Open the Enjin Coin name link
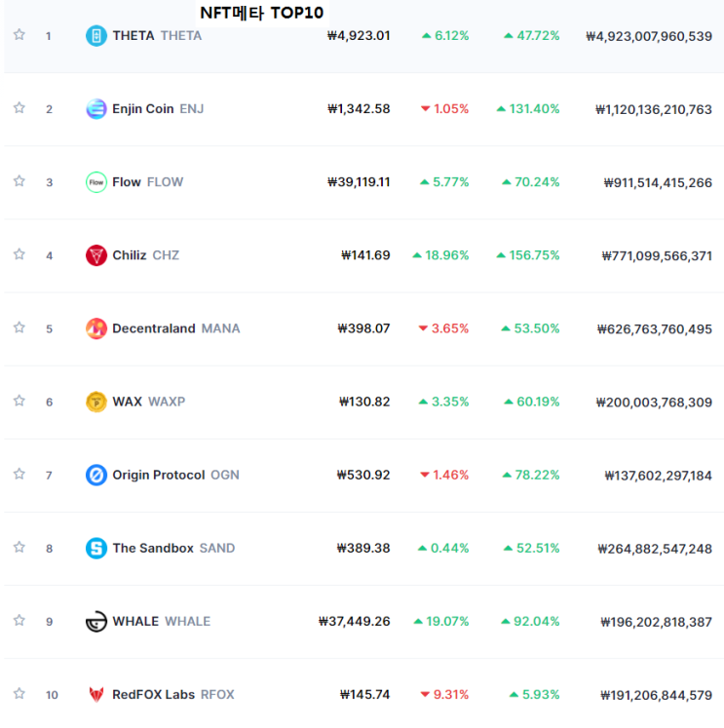The width and height of the screenshot is (724, 728). coord(143,109)
